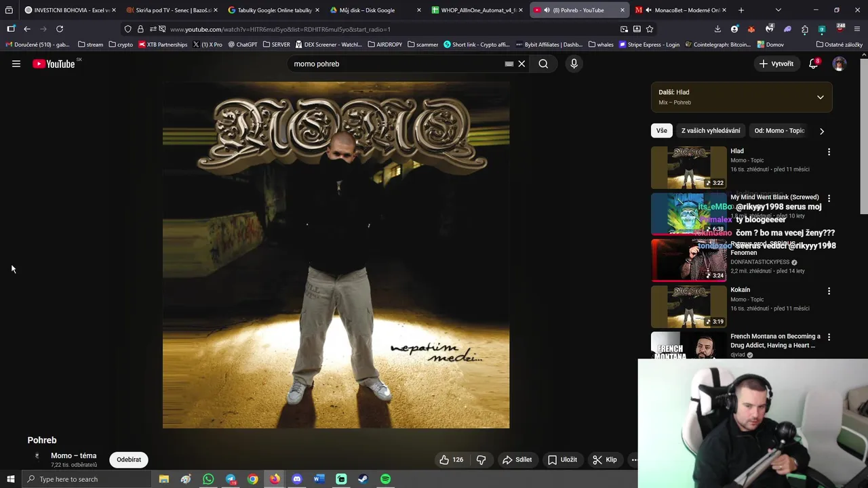Save the video with the Uložit button

562,460
